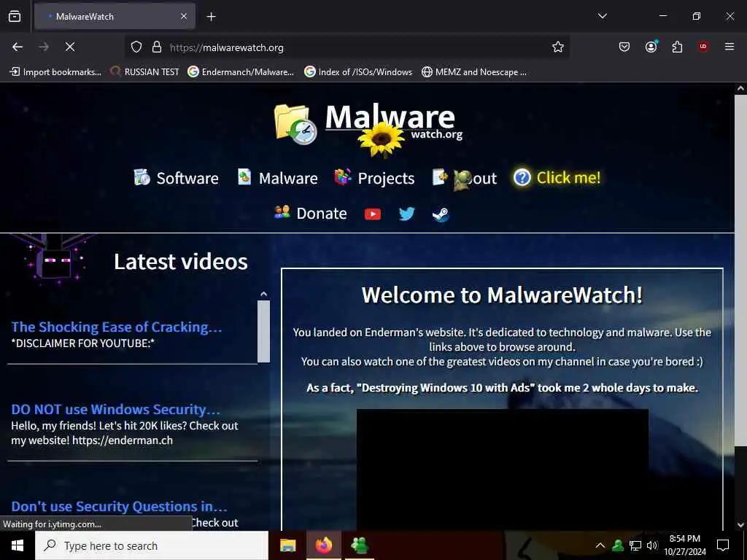Click the page scroll-down arrow
The width and height of the screenshot is (747, 560).
(740, 525)
